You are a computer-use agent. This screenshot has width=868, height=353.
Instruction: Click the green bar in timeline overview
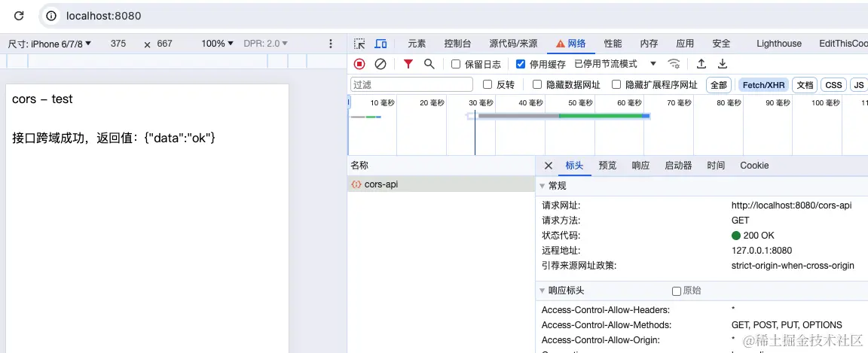point(600,116)
